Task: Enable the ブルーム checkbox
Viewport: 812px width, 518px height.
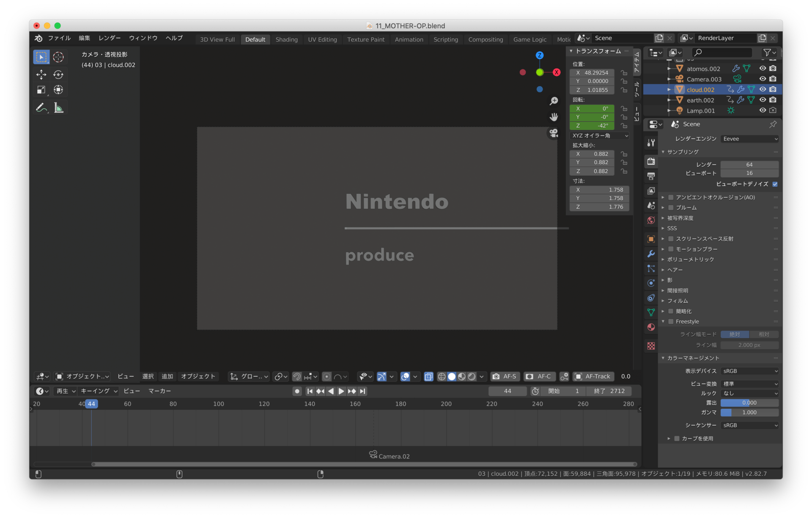Action: 671,207
